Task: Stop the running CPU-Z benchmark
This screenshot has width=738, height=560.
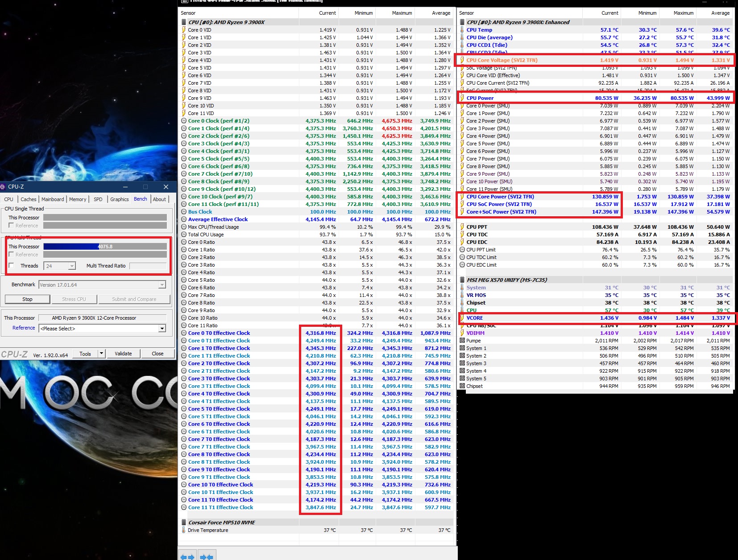Action: [x=27, y=299]
